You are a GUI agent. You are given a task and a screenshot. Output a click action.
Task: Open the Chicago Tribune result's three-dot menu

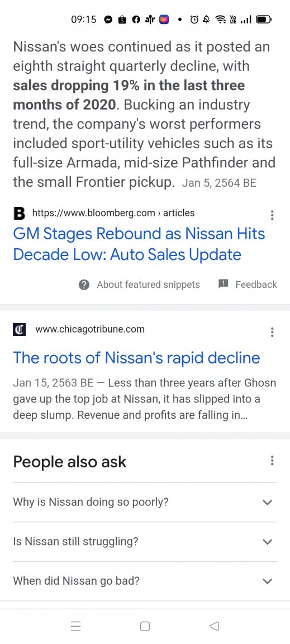pos(272,332)
